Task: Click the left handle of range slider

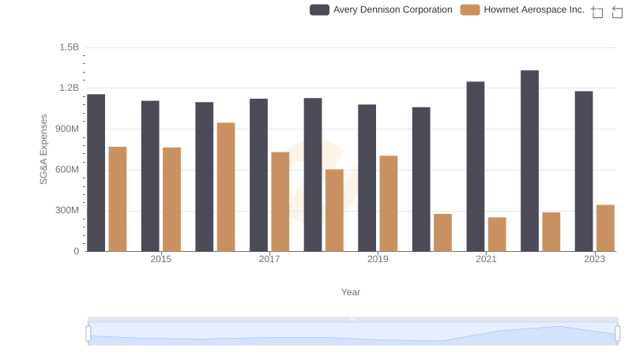Action: pyautogui.click(x=88, y=333)
